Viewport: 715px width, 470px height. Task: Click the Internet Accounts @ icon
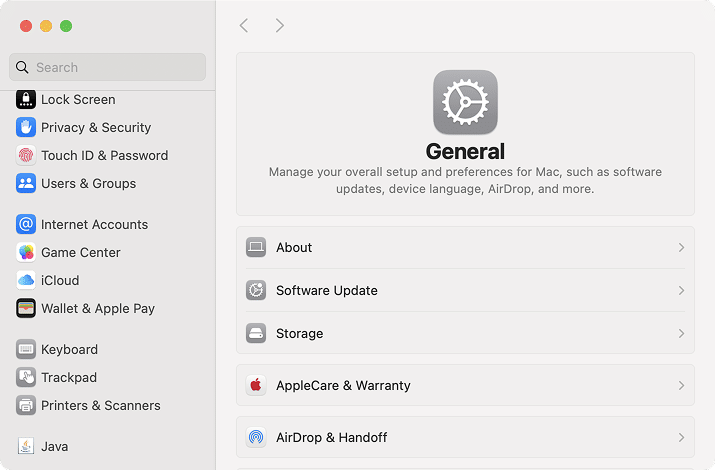click(x=26, y=224)
